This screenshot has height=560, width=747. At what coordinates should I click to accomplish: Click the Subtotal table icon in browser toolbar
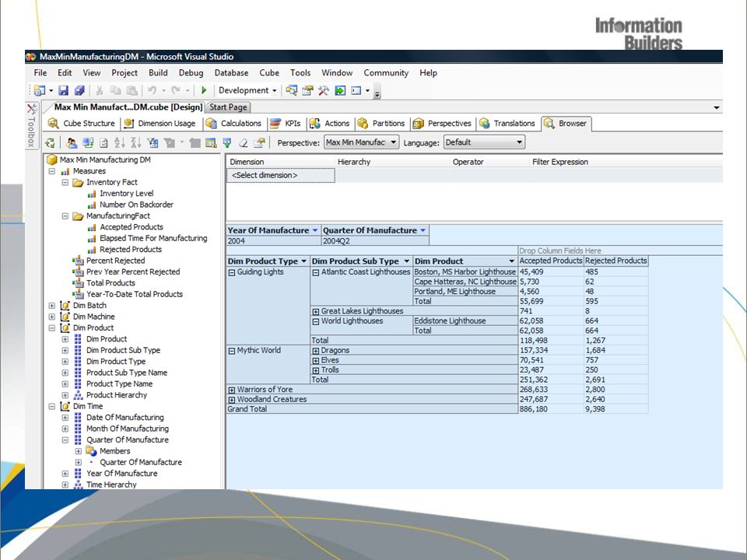coord(211,142)
